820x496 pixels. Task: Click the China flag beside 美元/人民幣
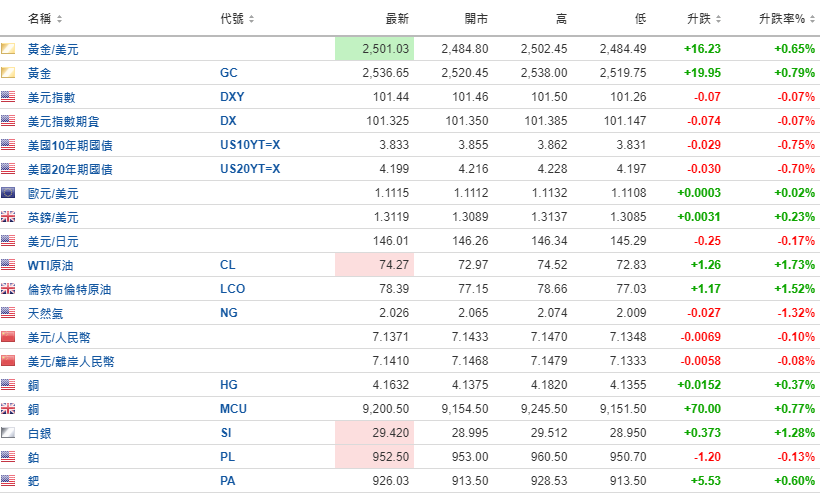click(x=8, y=337)
